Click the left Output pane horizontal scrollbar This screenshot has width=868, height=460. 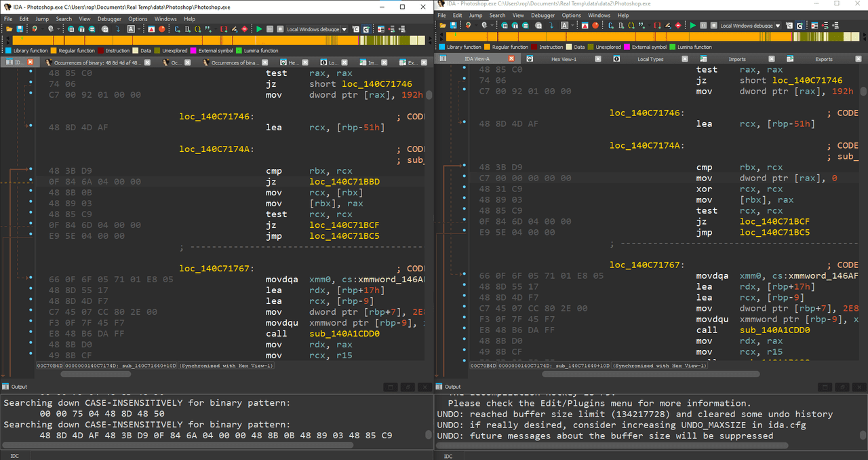pyautogui.click(x=176, y=446)
